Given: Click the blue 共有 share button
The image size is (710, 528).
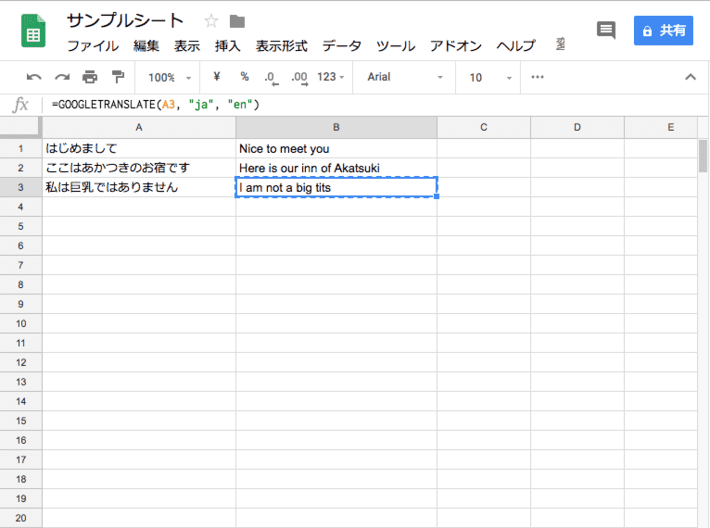Looking at the screenshot, I should click(x=664, y=31).
